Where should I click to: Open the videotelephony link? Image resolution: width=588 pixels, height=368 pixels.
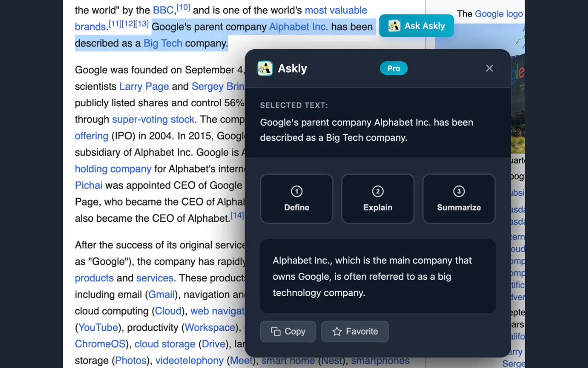coord(189,361)
